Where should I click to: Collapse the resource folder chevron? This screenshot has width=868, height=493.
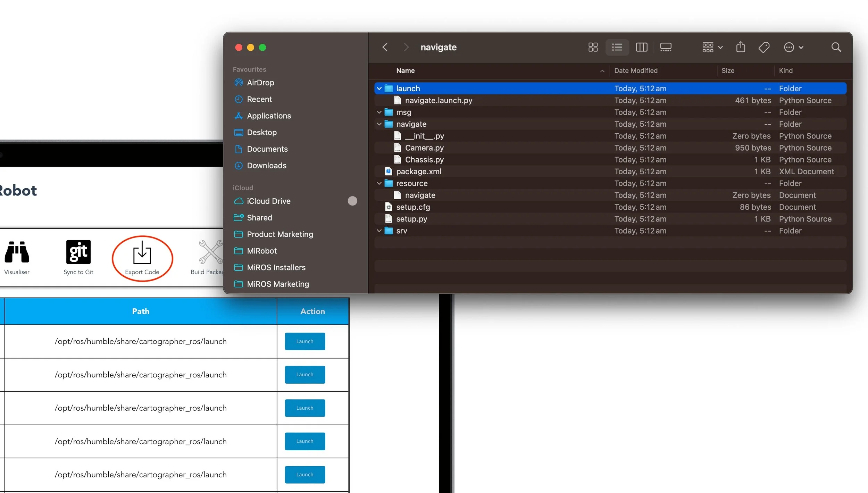[x=379, y=183]
